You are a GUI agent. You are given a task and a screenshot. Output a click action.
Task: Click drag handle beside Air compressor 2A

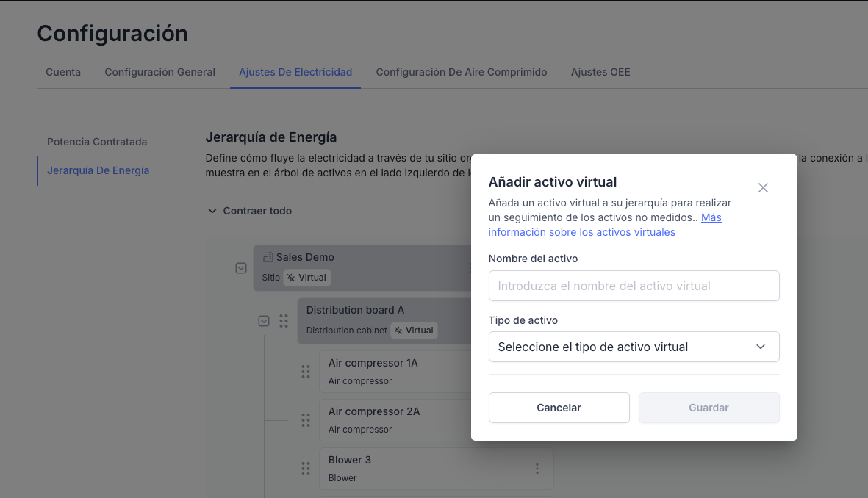click(306, 420)
